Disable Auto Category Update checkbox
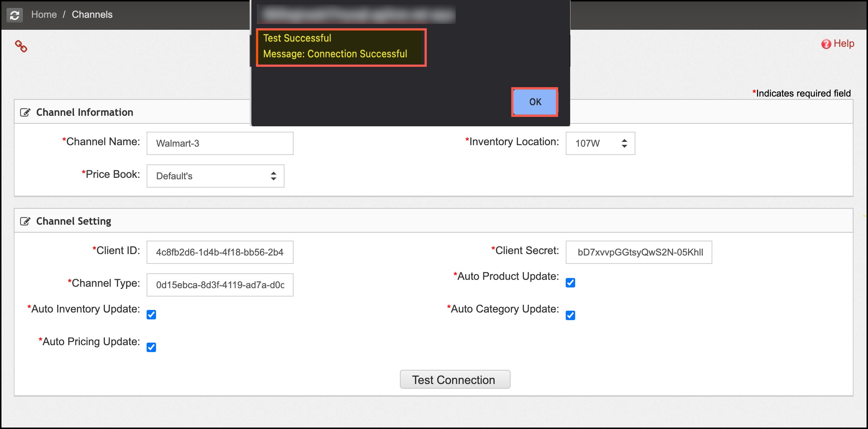The height and width of the screenshot is (429, 868). [x=570, y=315]
